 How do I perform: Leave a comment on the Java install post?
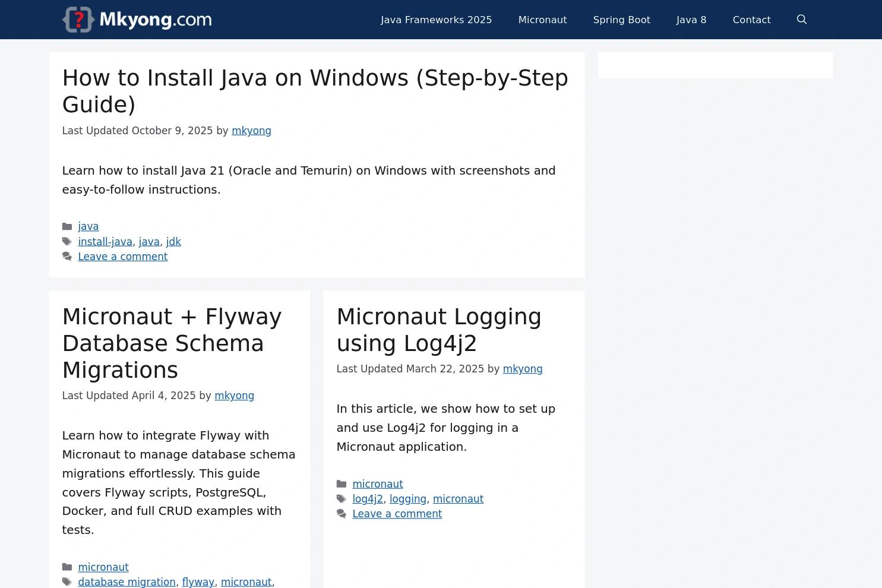(123, 257)
